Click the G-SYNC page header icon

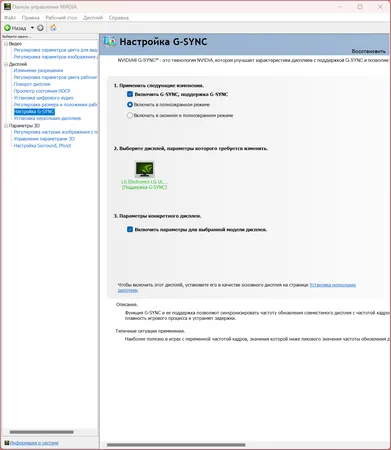110,42
